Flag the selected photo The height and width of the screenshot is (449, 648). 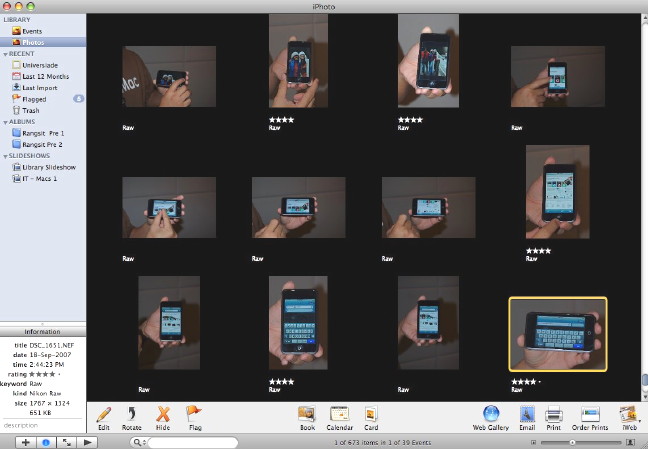pos(194,418)
